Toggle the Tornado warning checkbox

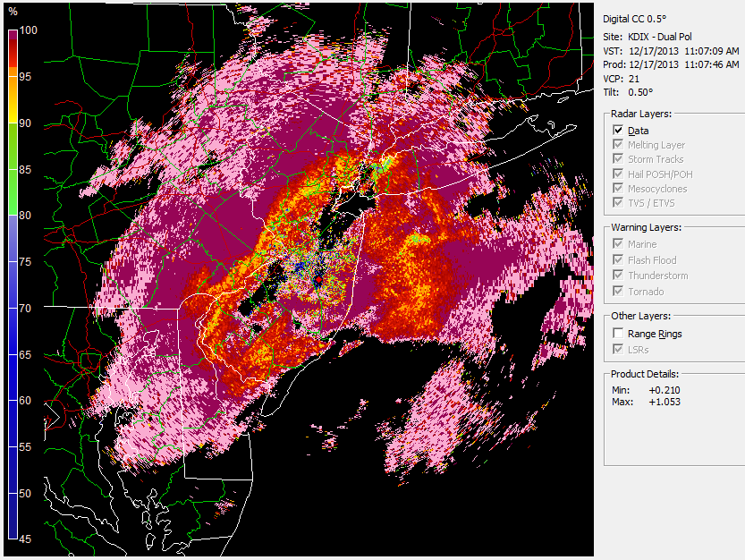point(618,291)
